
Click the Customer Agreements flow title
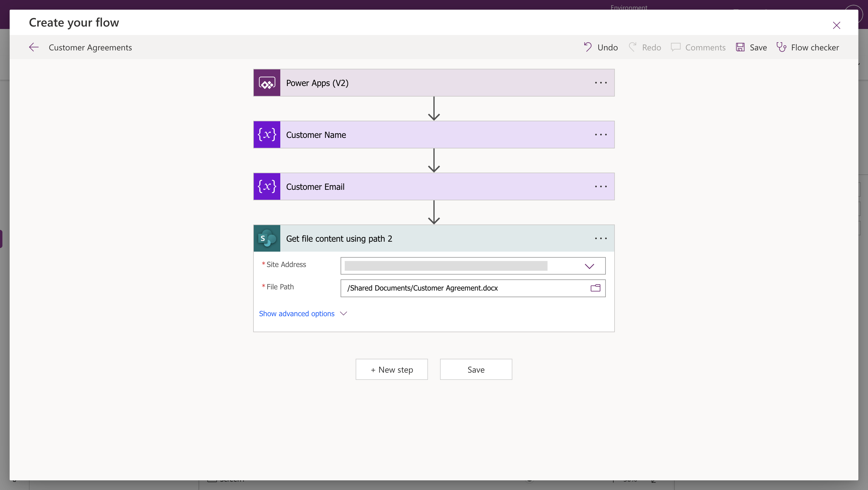point(90,48)
